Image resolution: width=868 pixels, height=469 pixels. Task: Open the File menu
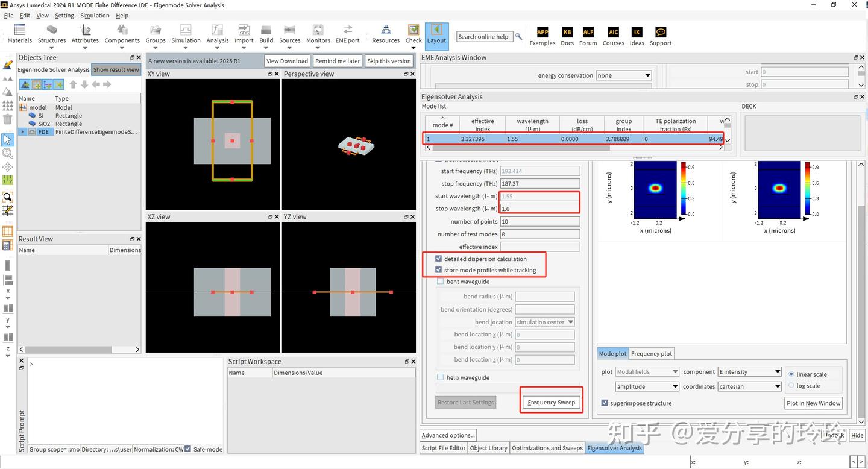point(8,16)
